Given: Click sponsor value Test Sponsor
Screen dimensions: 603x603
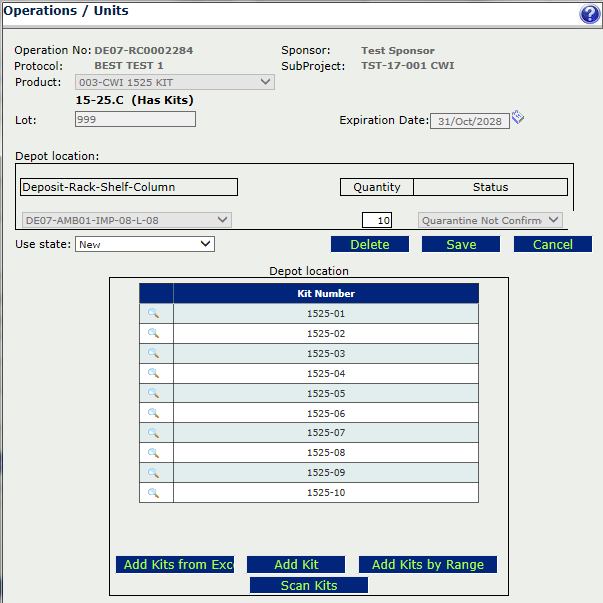Looking at the screenshot, I should 398,50.
